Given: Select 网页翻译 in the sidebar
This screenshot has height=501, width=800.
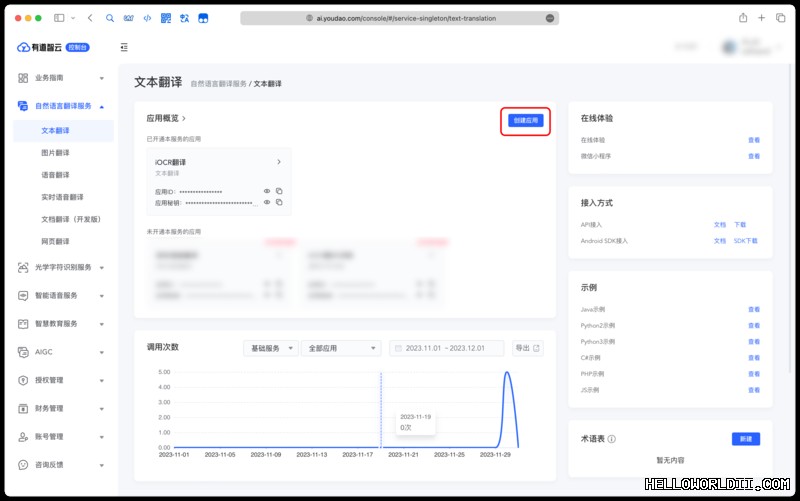Looking at the screenshot, I should pyautogui.click(x=55, y=241).
